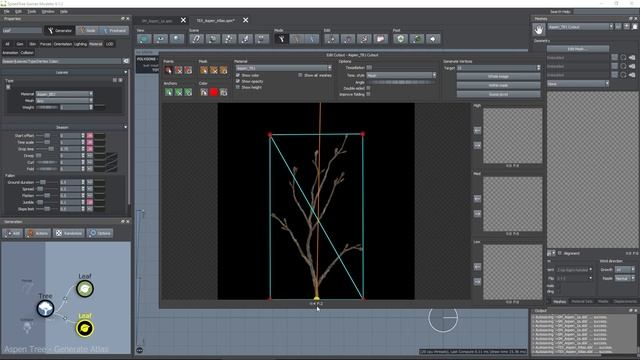Open the Edit menu
This screenshot has height=360, width=640.
tap(18, 11)
